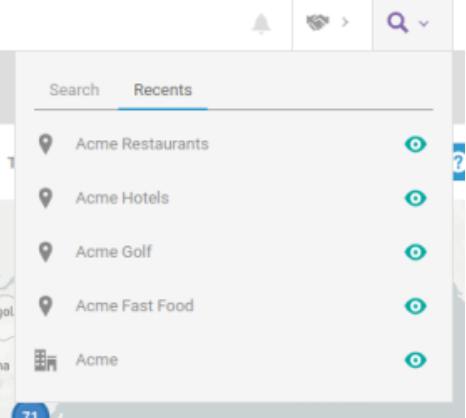Toggle the eye icon for Acme Golf
This screenshot has height=418, width=466.
pyautogui.click(x=415, y=252)
